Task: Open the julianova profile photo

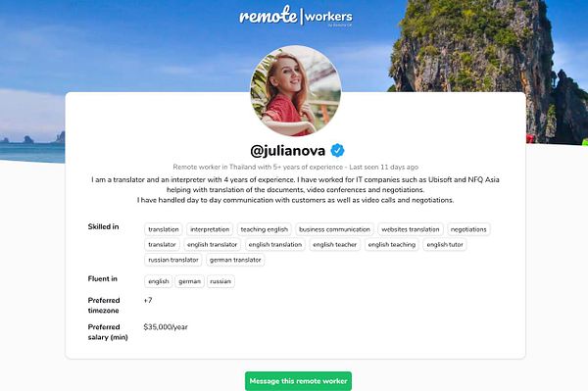Action: click(x=296, y=91)
